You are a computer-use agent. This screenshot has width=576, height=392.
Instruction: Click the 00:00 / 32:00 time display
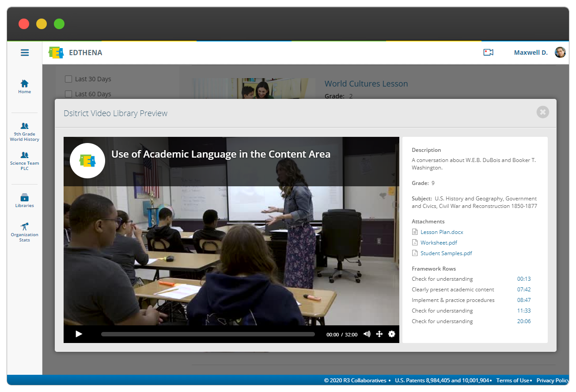point(342,335)
